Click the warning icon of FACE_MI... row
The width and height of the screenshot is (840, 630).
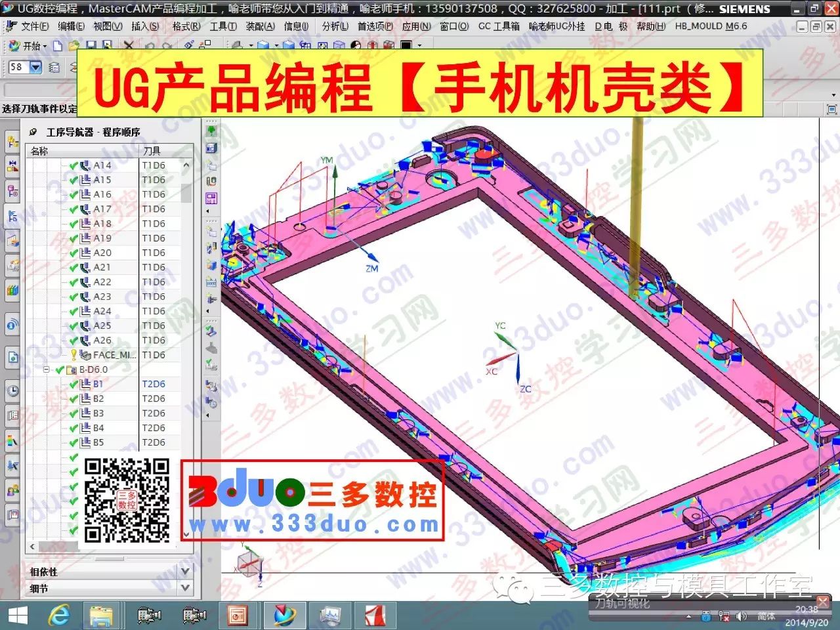coord(73,355)
